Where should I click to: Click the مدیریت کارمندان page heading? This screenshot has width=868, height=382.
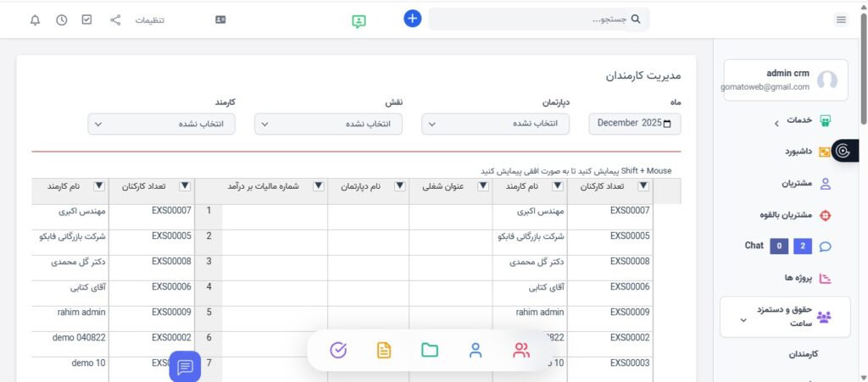click(x=643, y=75)
